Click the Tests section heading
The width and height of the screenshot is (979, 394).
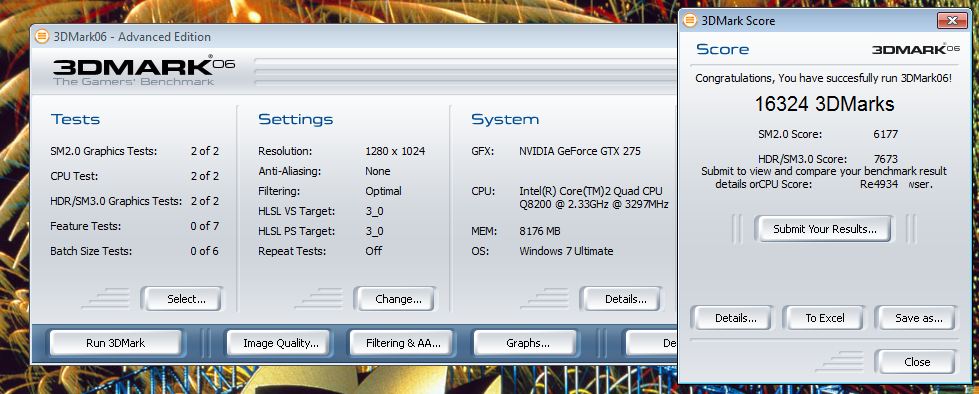[x=75, y=119]
